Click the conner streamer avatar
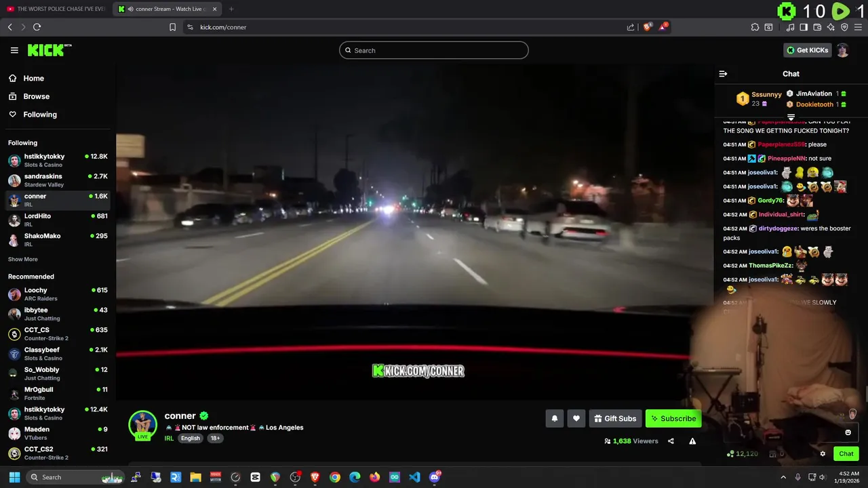The width and height of the screenshot is (868, 488). pos(142,424)
